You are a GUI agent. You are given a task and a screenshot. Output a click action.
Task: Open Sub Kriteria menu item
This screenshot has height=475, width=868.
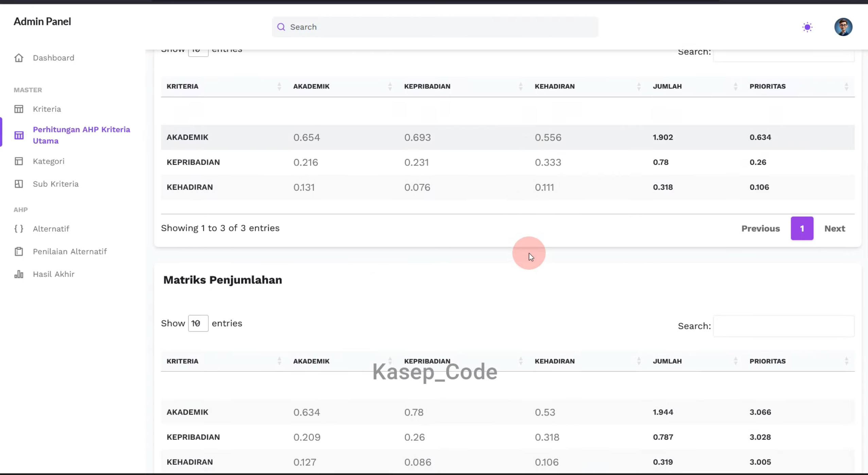[x=56, y=184]
